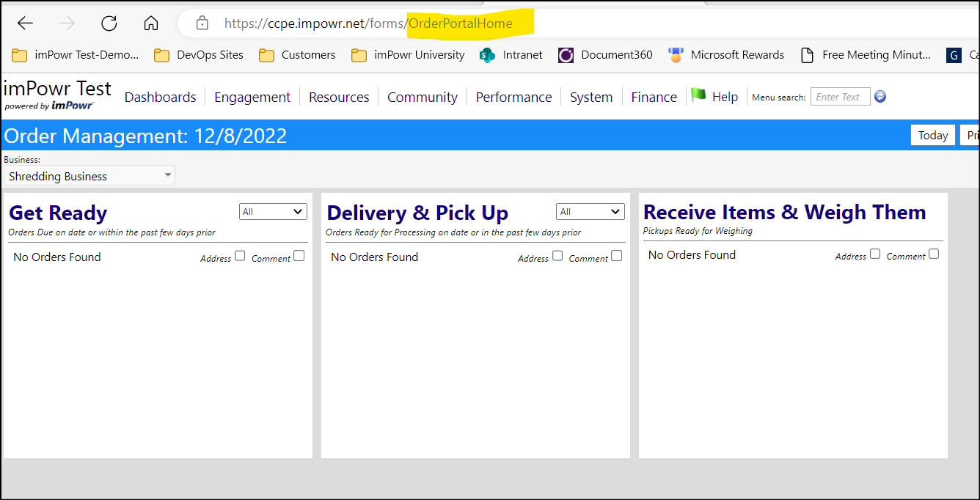Open the imPowr University bookmark folder
The height and width of the screenshot is (500, 980).
409,55
